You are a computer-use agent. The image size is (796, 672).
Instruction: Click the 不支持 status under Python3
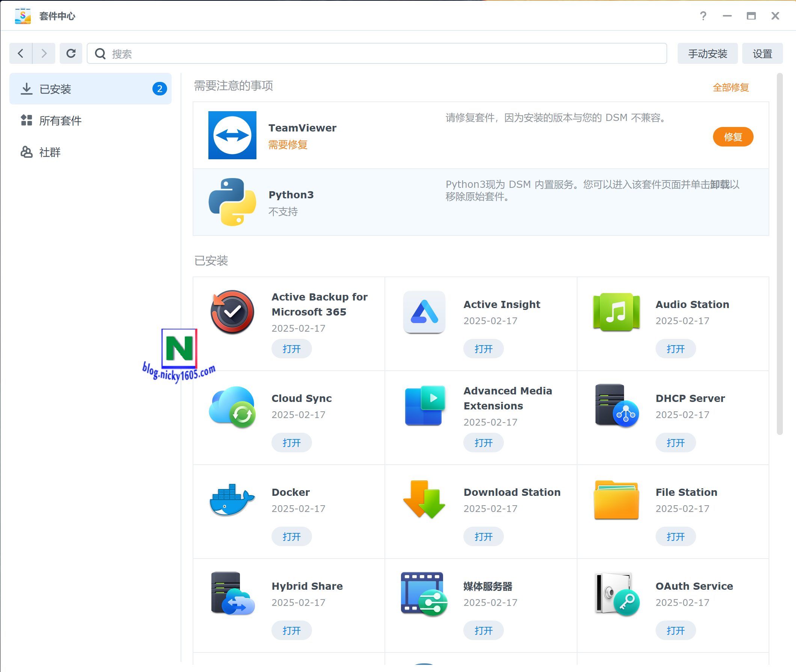click(283, 212)
